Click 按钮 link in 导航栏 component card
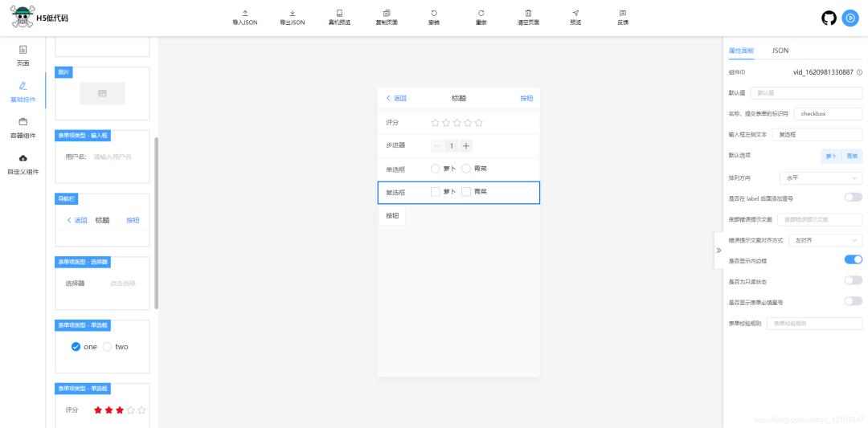The width and height of the screenshot is (868, 428). tap(133, 220)
